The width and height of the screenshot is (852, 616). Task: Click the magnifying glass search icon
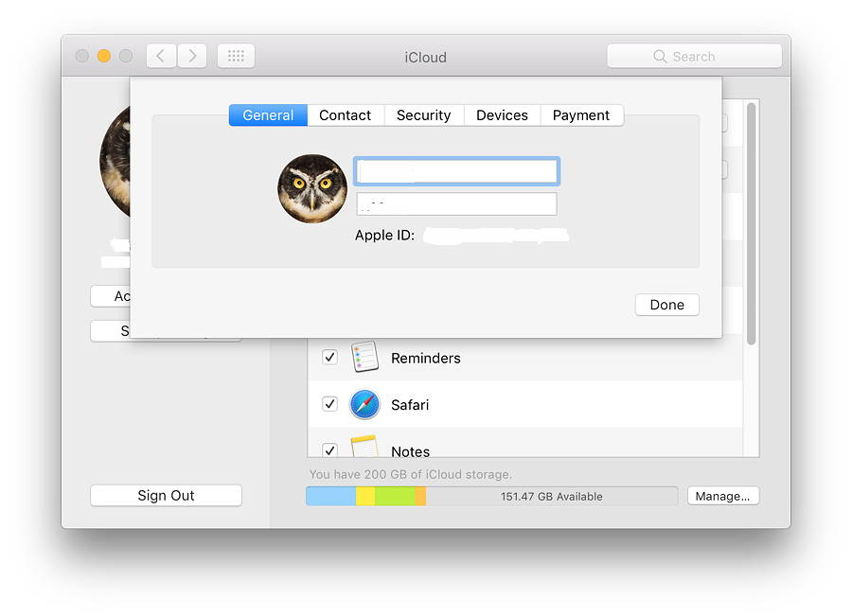[x=660, y=57]
